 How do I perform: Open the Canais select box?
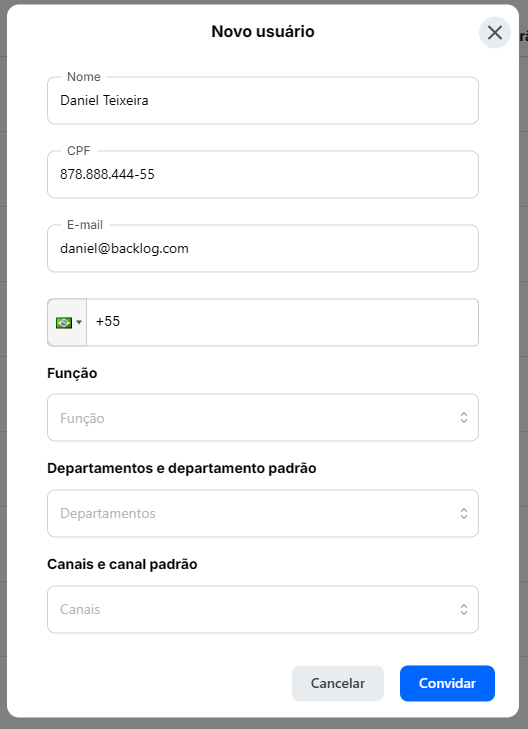click(x=263, y=610)
